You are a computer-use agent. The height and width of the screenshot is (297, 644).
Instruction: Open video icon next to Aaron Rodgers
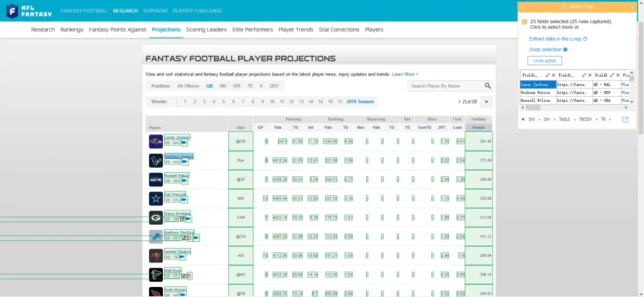(x=189, y=219)
